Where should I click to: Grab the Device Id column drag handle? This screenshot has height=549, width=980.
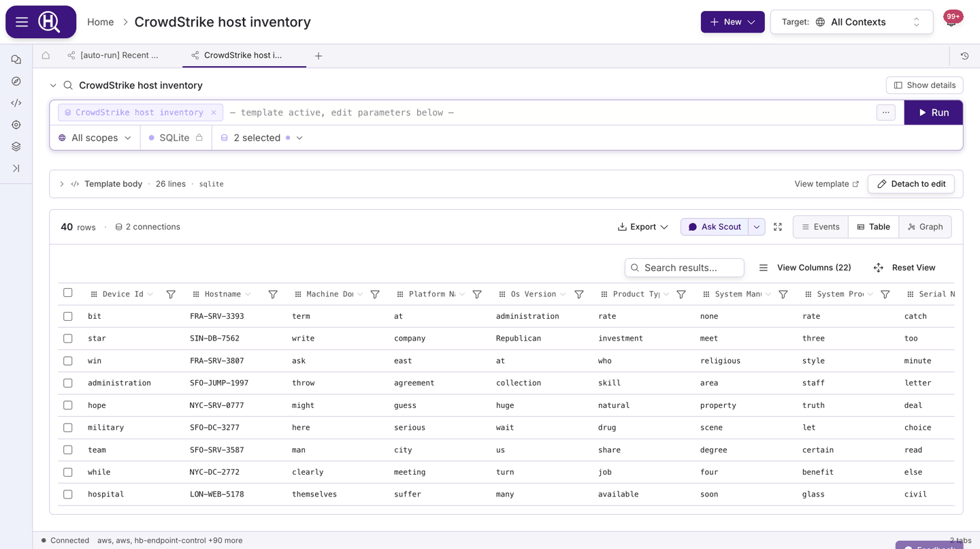coord(94,294)
